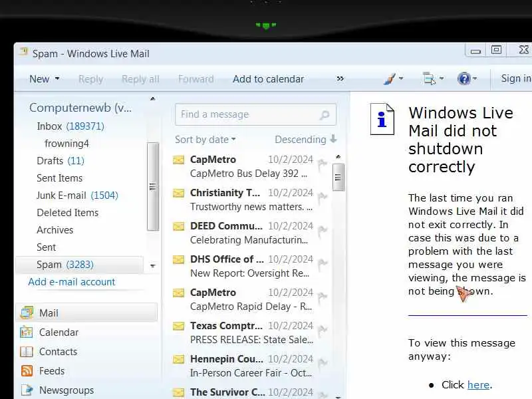Open Hennepin Cou... In-Person Career Fair message
Viewport: 532px width, 399px height.
pyautogui.click(x=251, y=366)
